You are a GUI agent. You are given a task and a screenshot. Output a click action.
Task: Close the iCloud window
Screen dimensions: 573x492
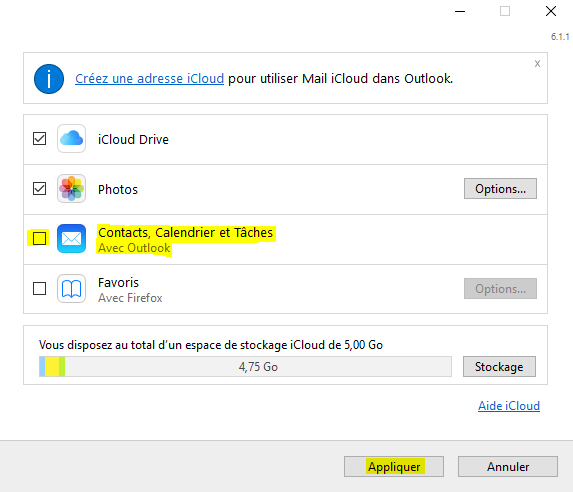[x=551, y=11]
